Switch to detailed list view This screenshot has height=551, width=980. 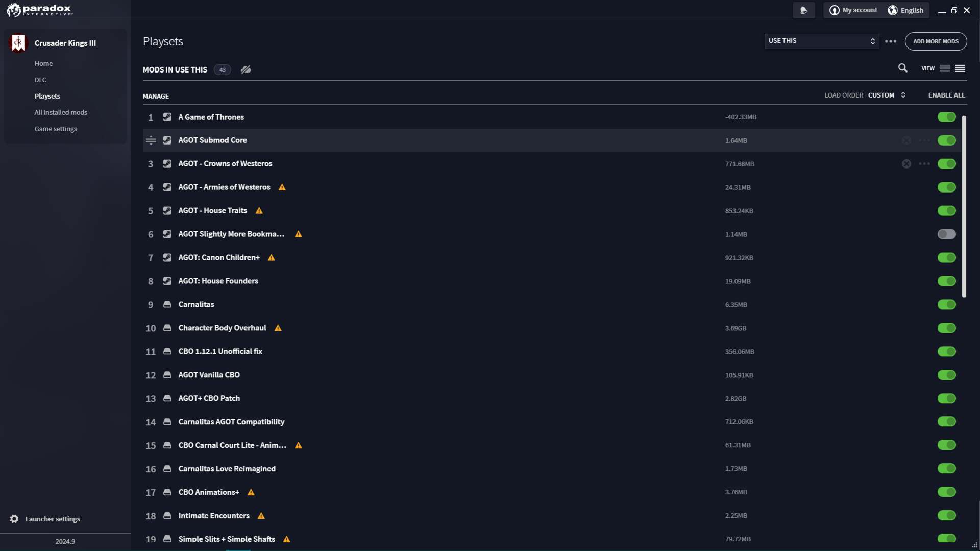(945, 68)
